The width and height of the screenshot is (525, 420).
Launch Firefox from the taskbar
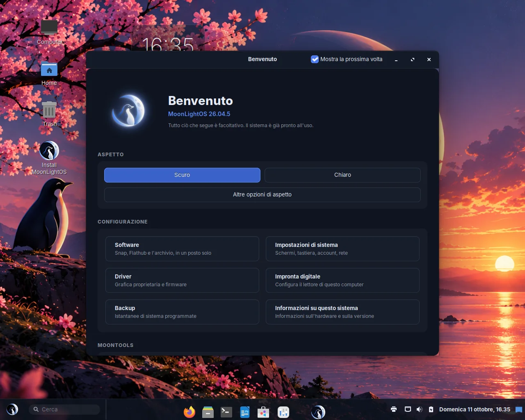189,412
